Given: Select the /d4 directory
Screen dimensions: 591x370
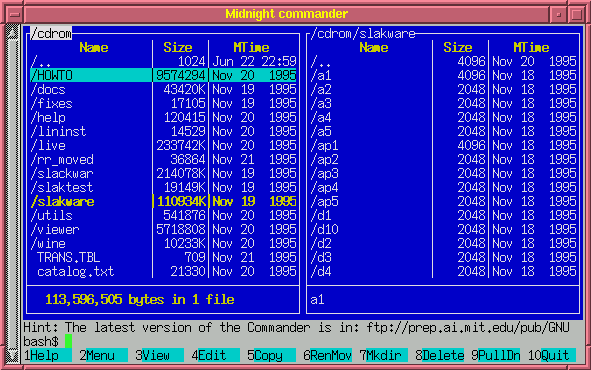Looking at the screenshot, I should coord(443,271).
